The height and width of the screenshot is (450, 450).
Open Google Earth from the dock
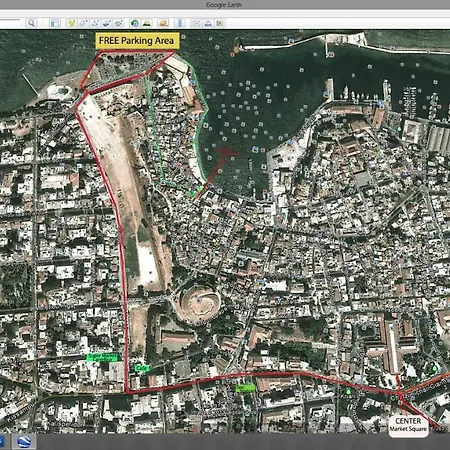tap(24, 442)
